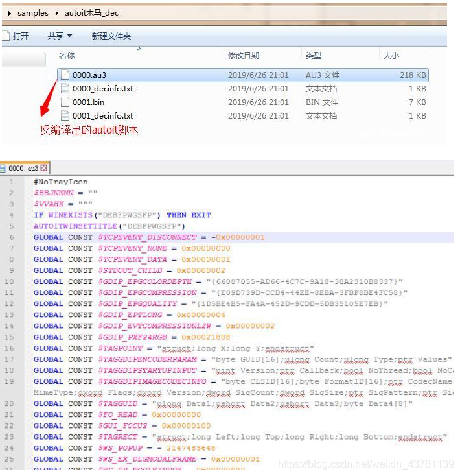Click $TAGPOINT constant name
The image size is (460, 476).
point(120,348)
